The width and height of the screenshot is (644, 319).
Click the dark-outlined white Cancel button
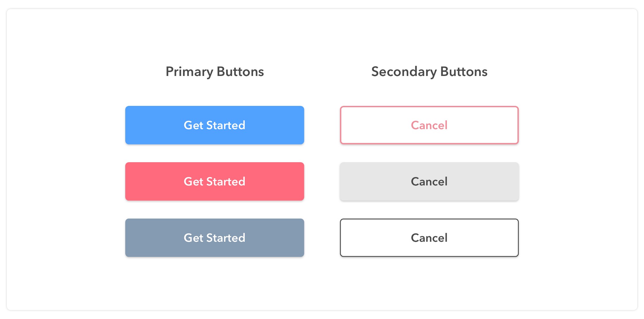click(429, 238)
